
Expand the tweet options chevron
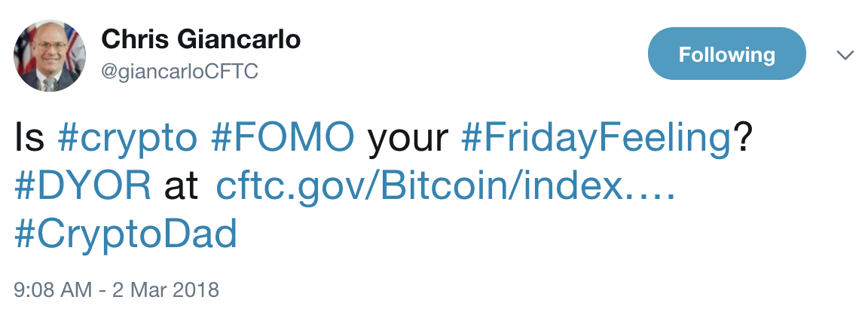coord(845,55)
